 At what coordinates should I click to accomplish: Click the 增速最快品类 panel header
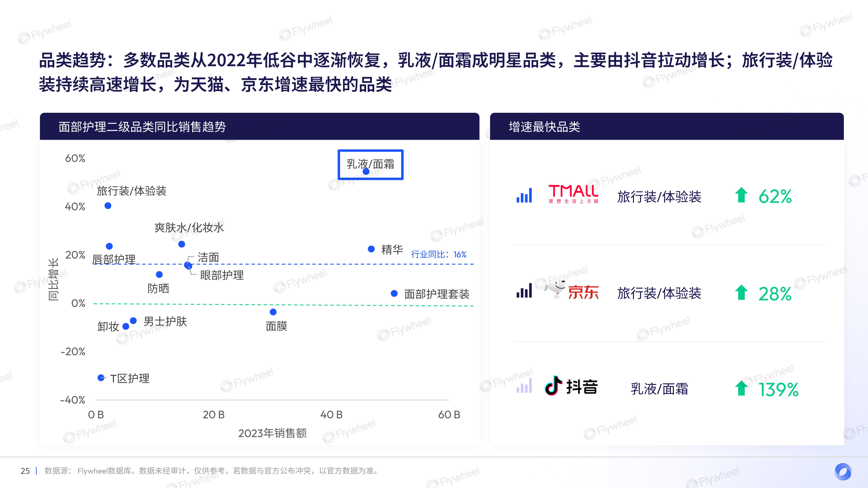(x=667, y=126)
